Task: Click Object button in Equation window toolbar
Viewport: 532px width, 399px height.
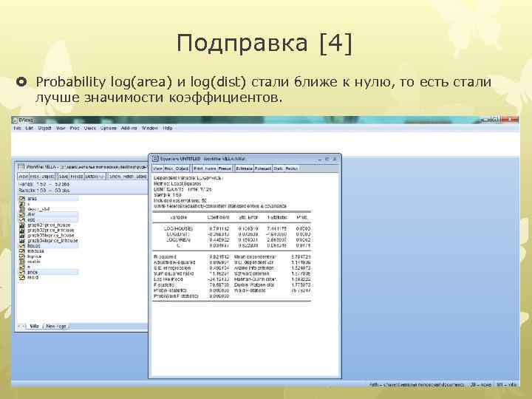Action: pos(182,168)
